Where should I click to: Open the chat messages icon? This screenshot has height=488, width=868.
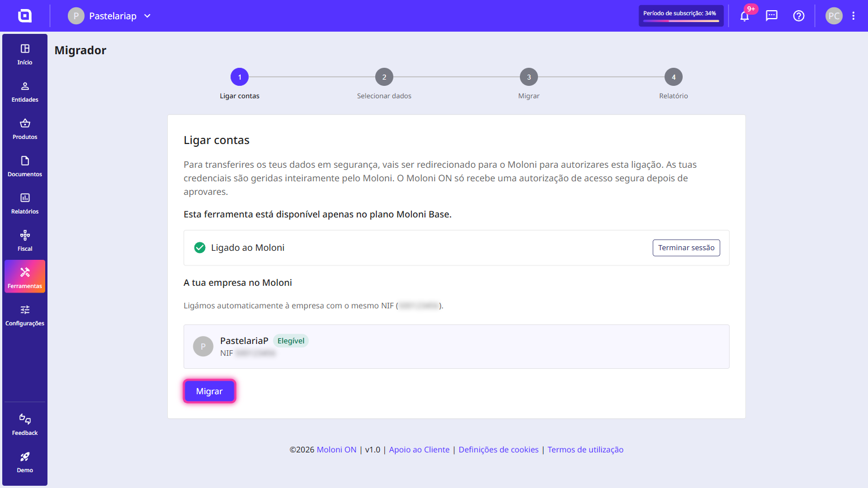[x=772, y=16]
